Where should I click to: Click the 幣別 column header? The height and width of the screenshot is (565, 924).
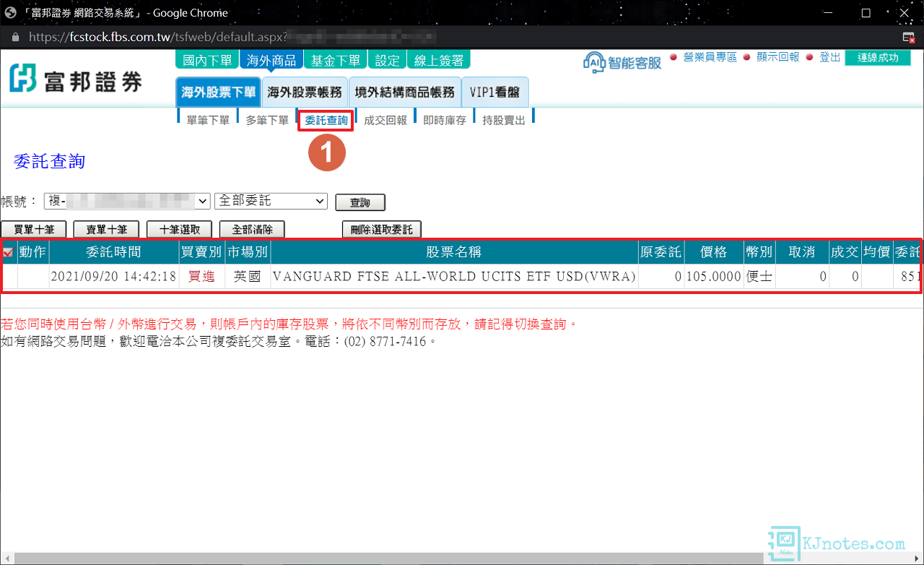coord(759,252)
